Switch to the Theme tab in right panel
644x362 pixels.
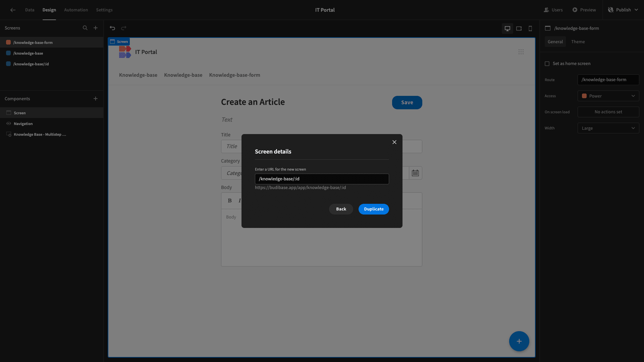click(578, 42)
